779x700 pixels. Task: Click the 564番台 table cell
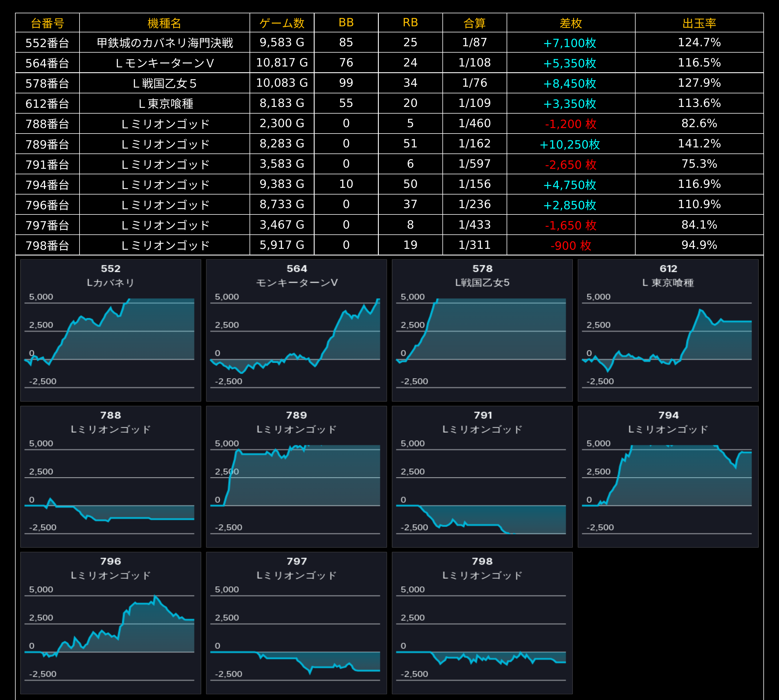pos(47,63)
